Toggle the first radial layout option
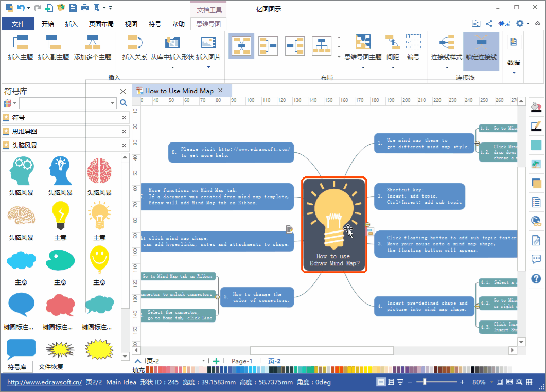 click(x=241, y=46)
